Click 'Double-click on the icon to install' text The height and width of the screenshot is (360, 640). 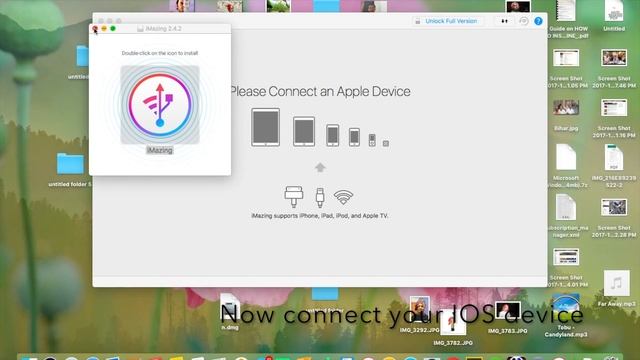(x=160, y=53)
